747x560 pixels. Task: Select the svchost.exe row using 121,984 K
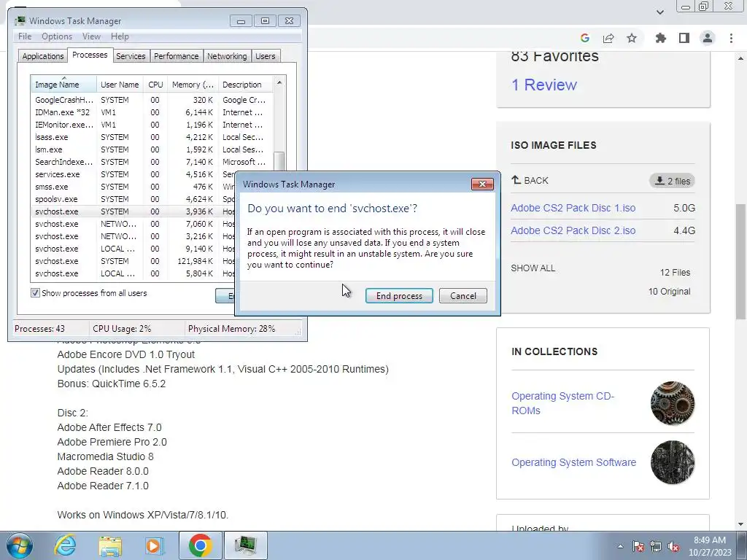tap(133, 261)
